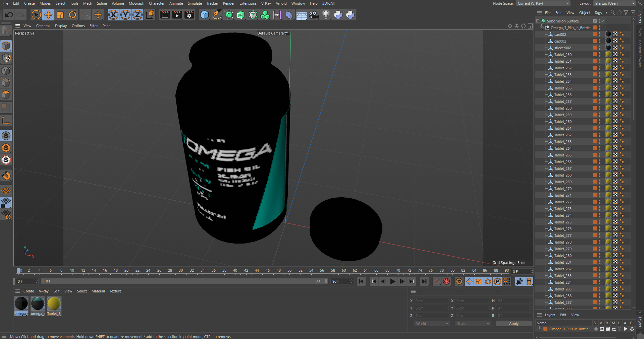
Task: Enable Snap magnet icon
Action: click(6, 175)
